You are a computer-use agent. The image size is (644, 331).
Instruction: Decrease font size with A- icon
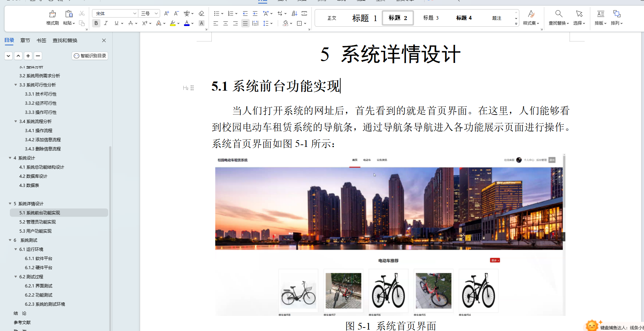click(176, 13)
